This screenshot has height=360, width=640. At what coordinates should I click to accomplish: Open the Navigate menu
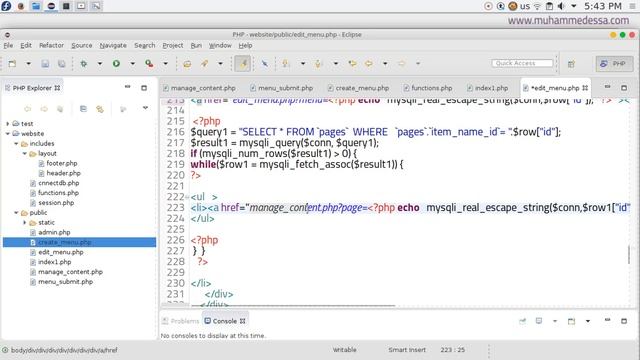click(113, 45)
